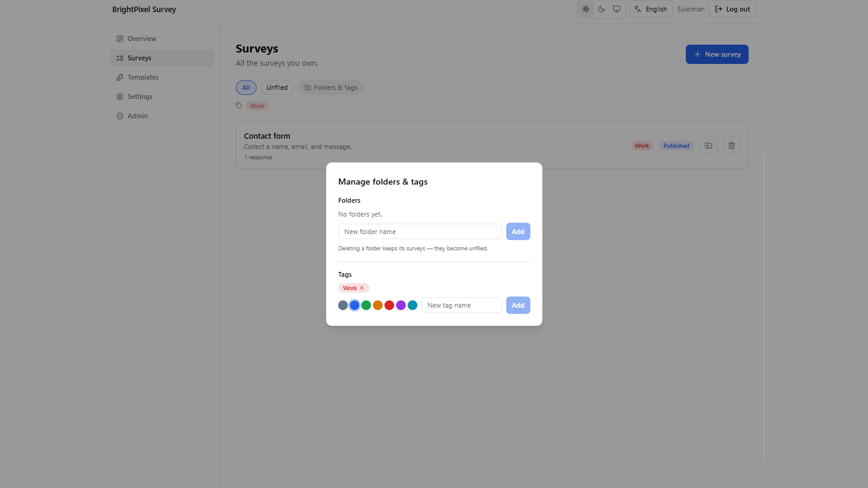The height and width of the screenshot is (488, 868).
Task: Pick the teal tag color swatch
Action: tap(412, 305)
